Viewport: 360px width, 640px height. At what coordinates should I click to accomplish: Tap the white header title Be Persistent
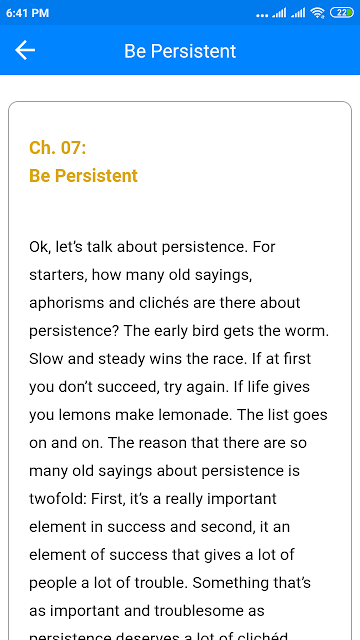click(180, 51)
